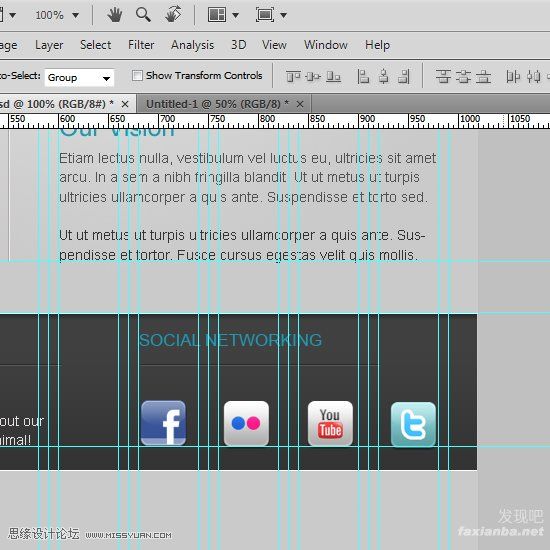Click the 'pendisse et tortor. Fusce cursus' line
Image resolution: width=550 pixels, height=550 pixels.
(239, 255)
